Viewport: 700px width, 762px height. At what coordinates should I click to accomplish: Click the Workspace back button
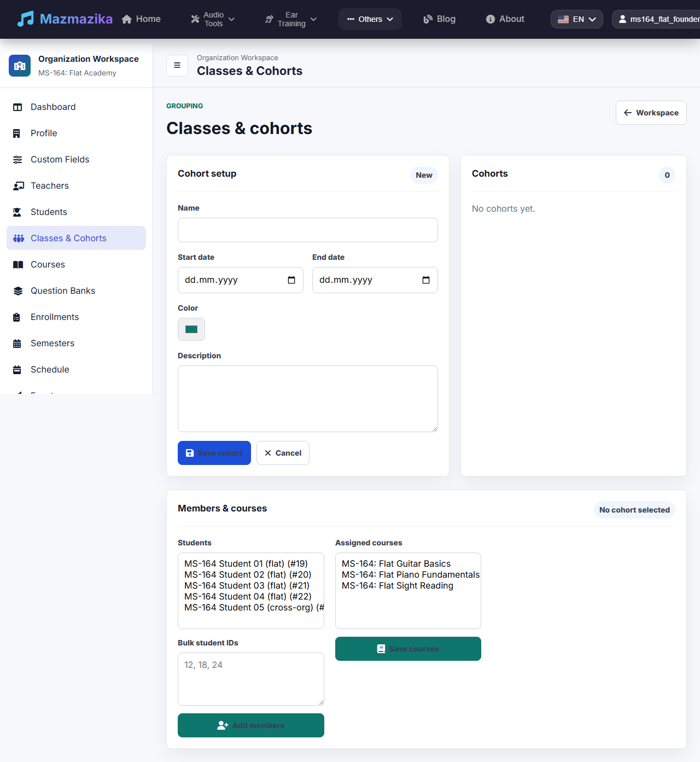[651, 113]
